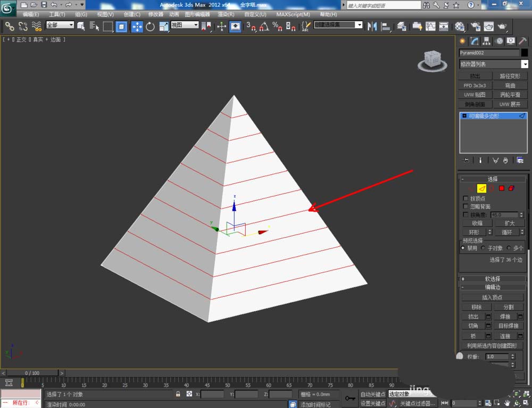Click the Pyramid002 object name field
Image resolution: width=532 pixels, height=408 pixels.
click(x=489, y=53)
